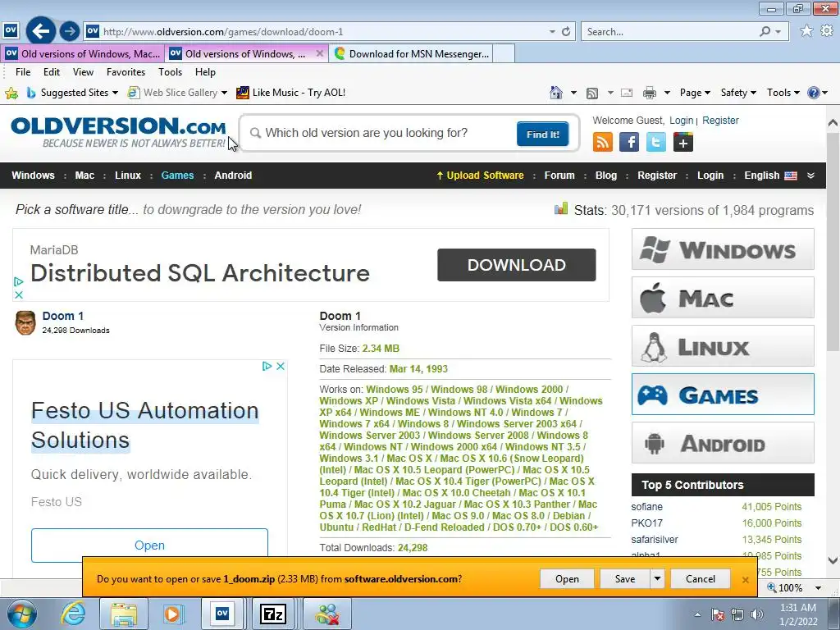Click Open in download prompt
This screenshot has height=630, width=840.
tap(567, 578)
